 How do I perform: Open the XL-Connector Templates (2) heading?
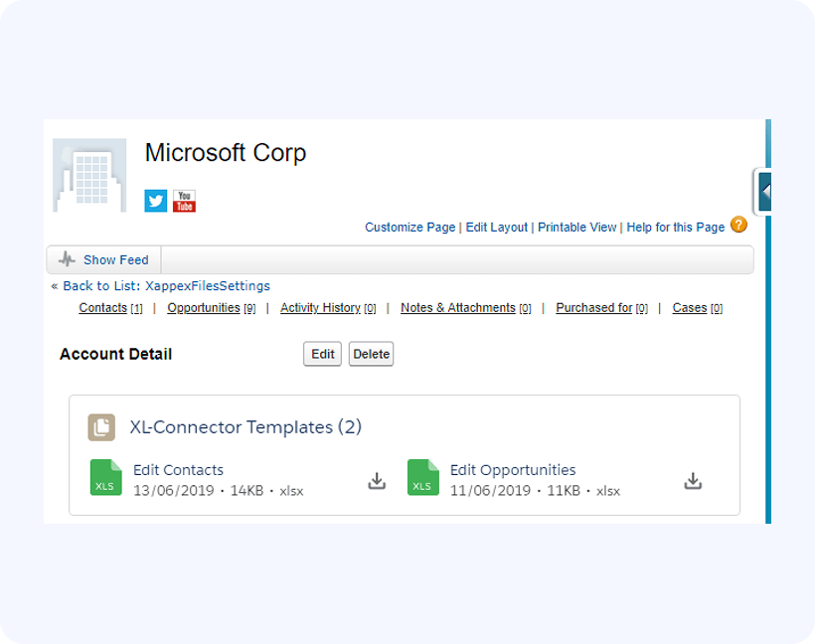tap(245, 427)
